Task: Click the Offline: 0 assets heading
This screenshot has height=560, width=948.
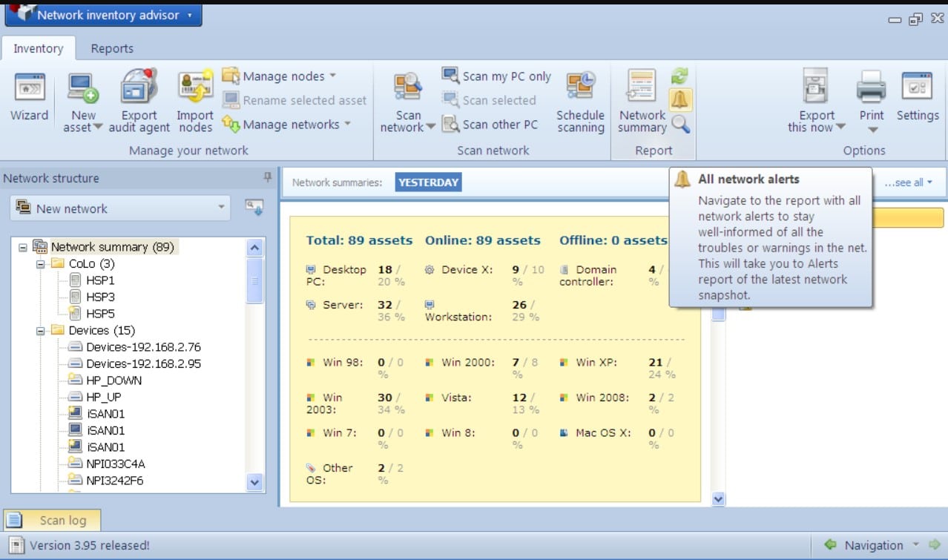Action: coord(613,240)
